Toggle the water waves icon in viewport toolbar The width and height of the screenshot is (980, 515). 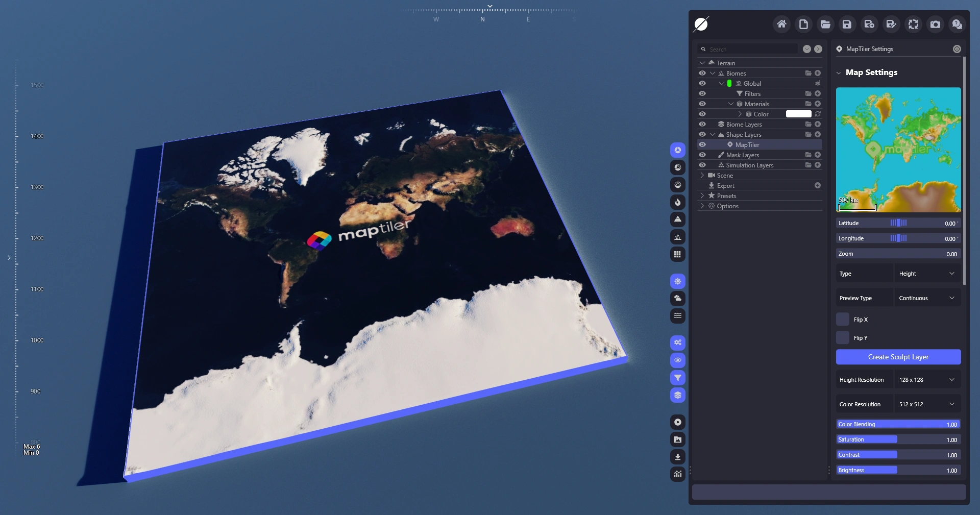pos(678,316)
